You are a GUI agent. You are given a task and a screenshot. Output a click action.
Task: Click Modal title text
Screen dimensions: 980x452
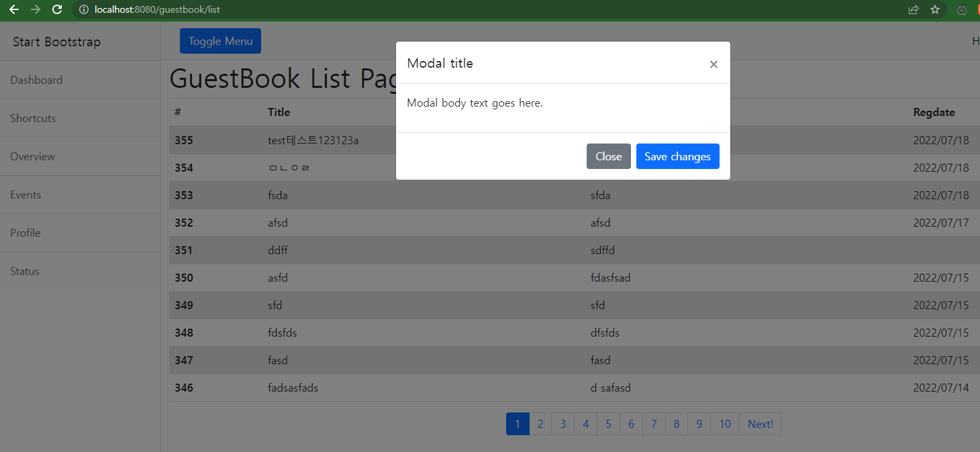pos(440,63)
